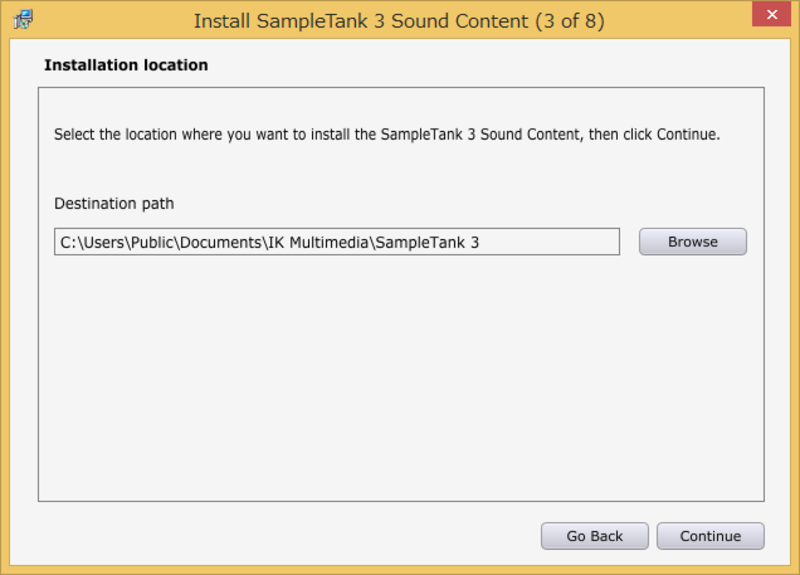Click the installer icon in the title bar
800x575 pixels.
[x=23, y=19]
